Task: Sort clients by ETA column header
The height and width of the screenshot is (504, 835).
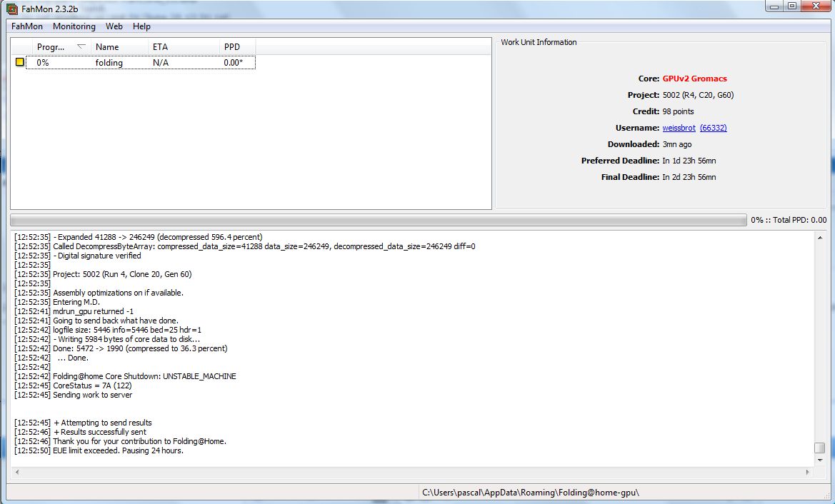Action: [x=183, y=47]
